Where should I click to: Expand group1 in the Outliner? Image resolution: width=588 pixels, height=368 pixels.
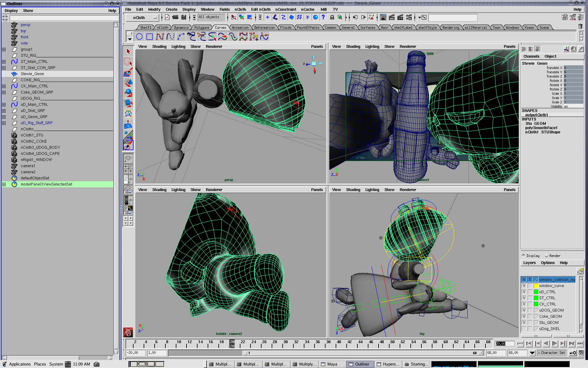click(4, 49)
